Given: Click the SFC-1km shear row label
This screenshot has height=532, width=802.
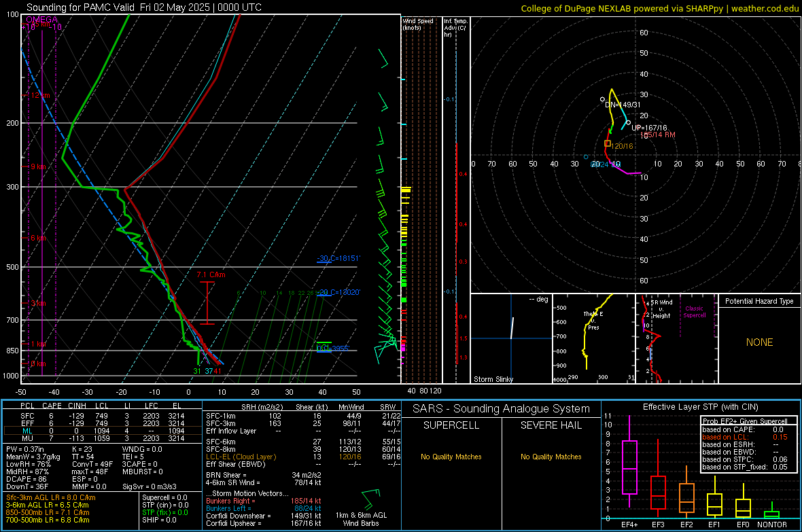Looking at the screenshot, I should point(220,416).
